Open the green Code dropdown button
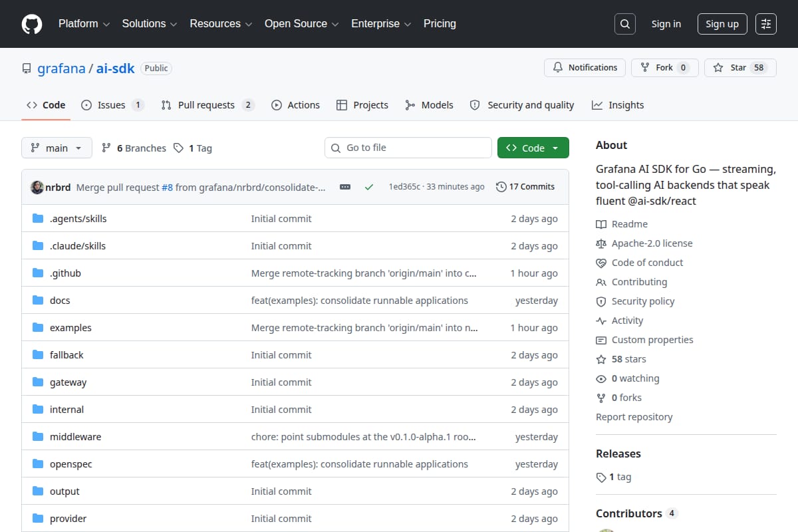 tap(533, 148)
